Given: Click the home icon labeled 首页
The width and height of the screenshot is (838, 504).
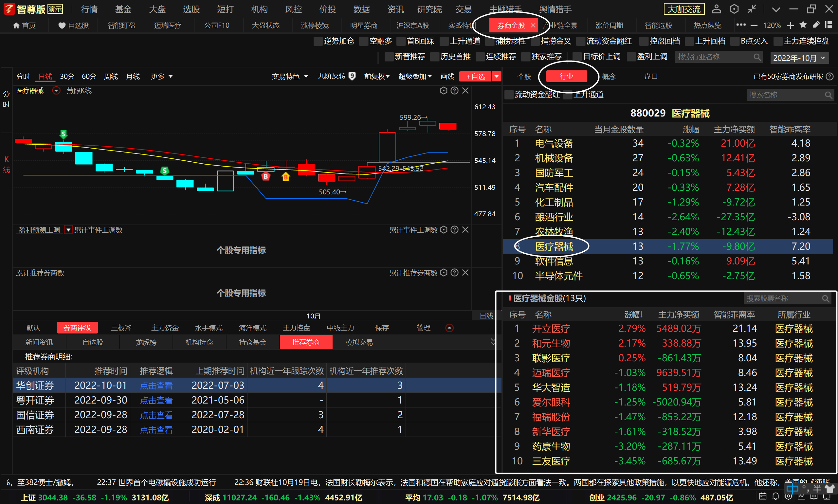Looking at the screenshot, I should click(x=16, y=26).
